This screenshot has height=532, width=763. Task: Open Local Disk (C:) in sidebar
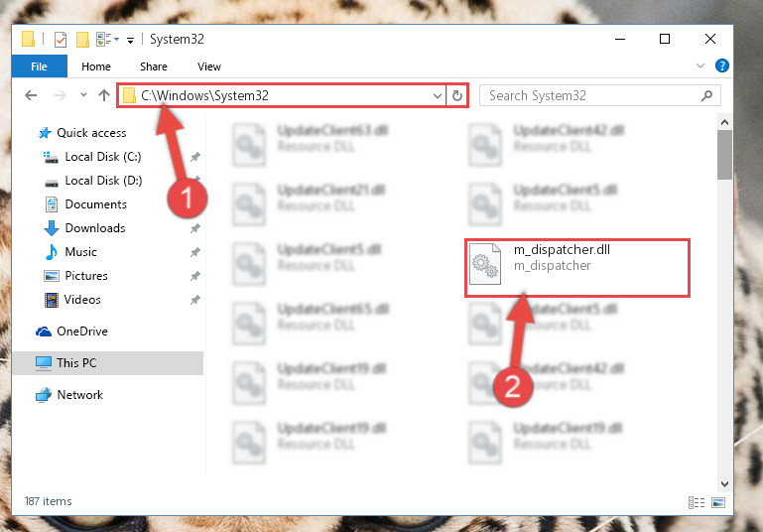point(103,157)
